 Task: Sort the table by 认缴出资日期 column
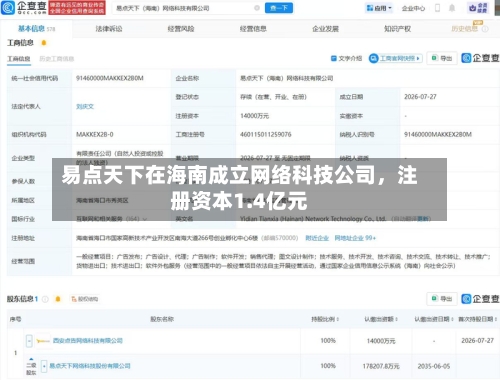click(434, 319)
